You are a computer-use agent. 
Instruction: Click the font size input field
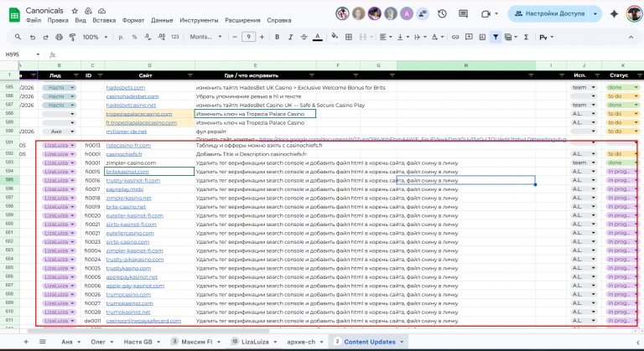coord(248,37)
